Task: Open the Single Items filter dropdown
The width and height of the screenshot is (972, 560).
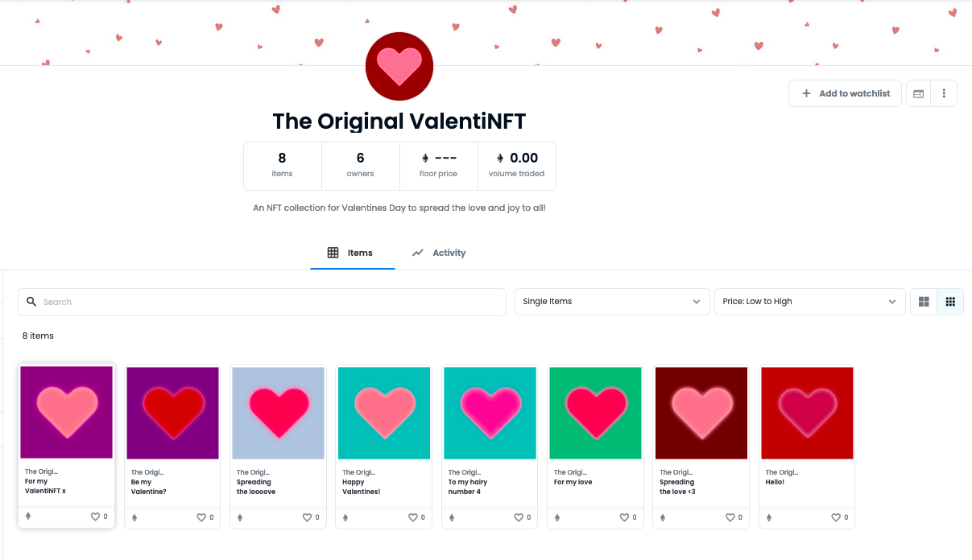Action: (612, 301)
